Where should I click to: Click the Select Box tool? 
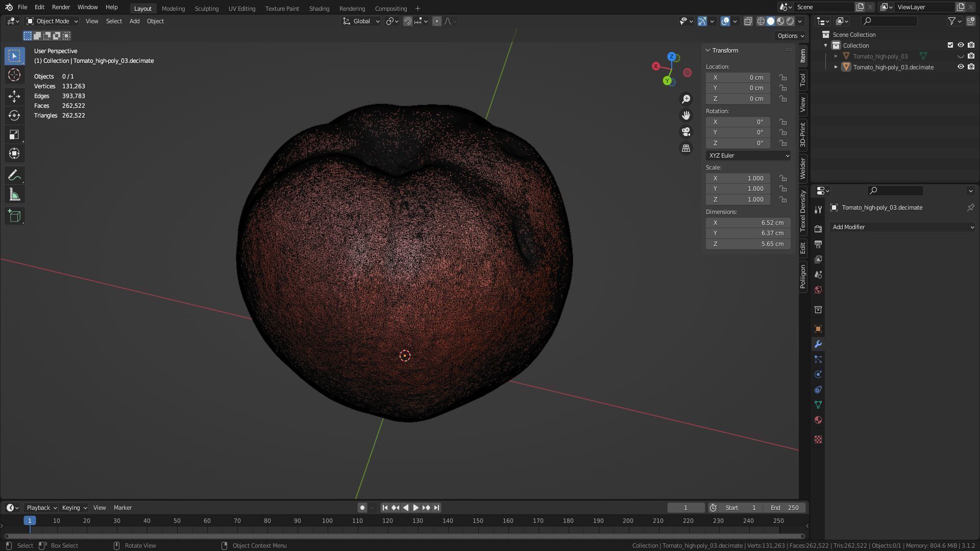tap(14, 56)
